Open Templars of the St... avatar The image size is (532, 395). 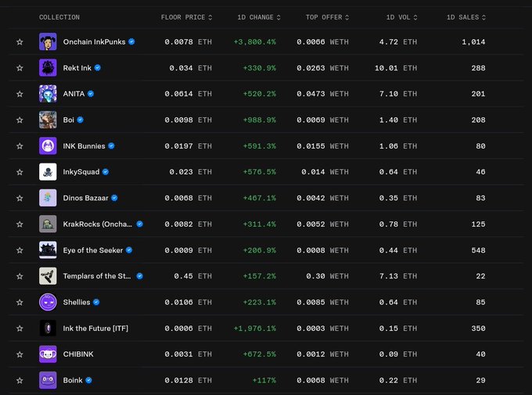(x=48, y=276)
